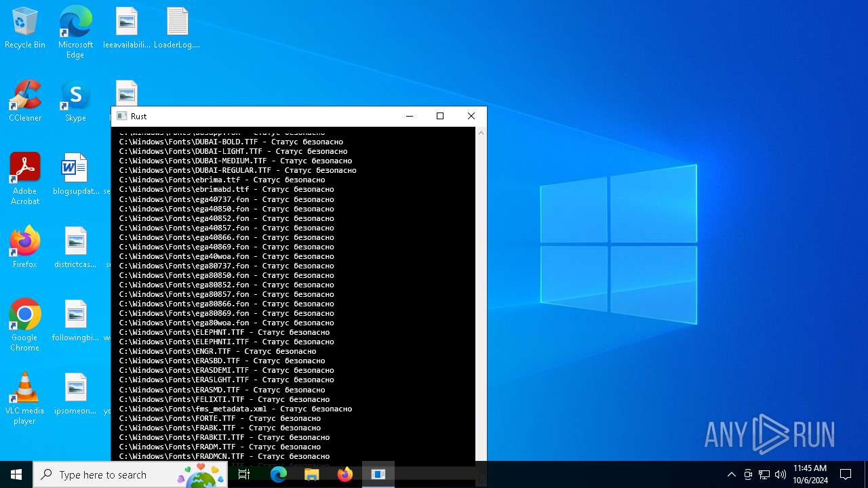Open the network status tray icon
The width and height of the screenshot is (868, 488).
pyautogui.click(x=764, y=474)
